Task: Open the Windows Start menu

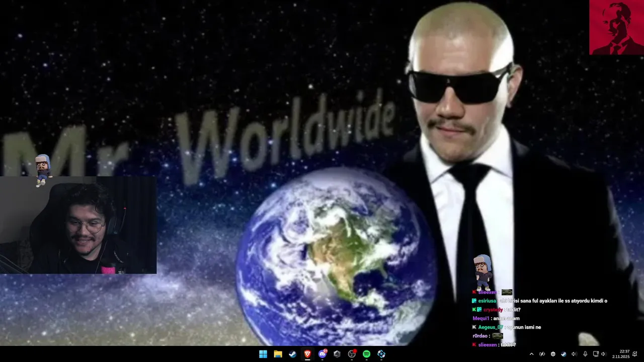Action: coord(263,354)
